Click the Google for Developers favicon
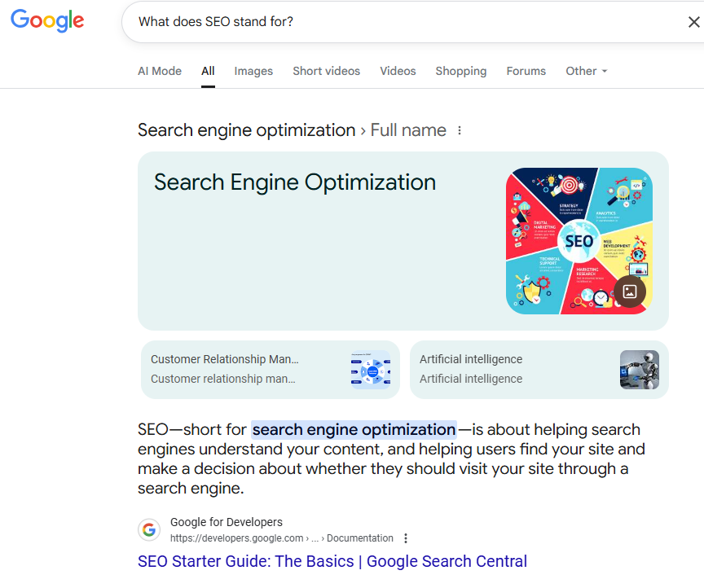Image resolution: width=704 pixels, height=588 pixels. [149, 529]
